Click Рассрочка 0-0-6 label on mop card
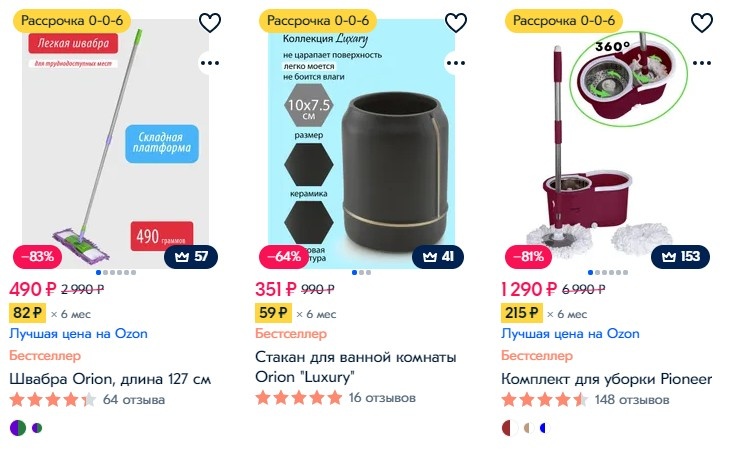 [x=72, y=21]
